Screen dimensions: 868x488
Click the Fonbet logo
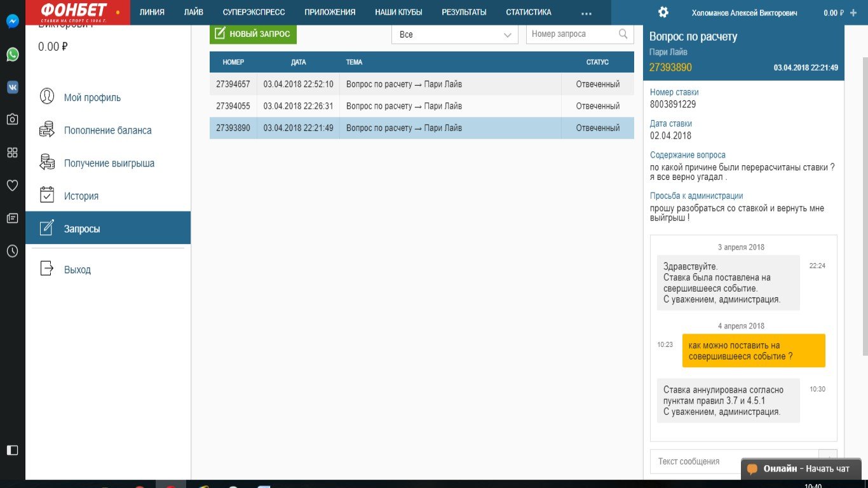click(78, 12)
